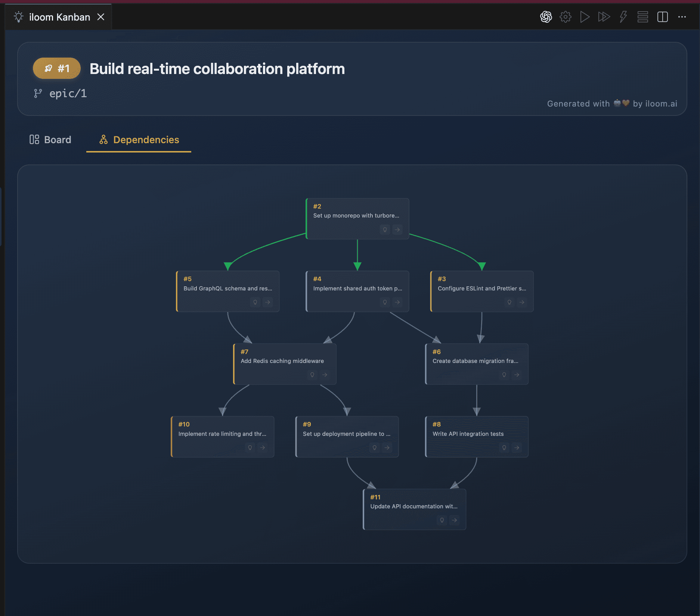This screenshot has width=700, height=616.
Task: Open the split editor layout icon
Action: 663,17
